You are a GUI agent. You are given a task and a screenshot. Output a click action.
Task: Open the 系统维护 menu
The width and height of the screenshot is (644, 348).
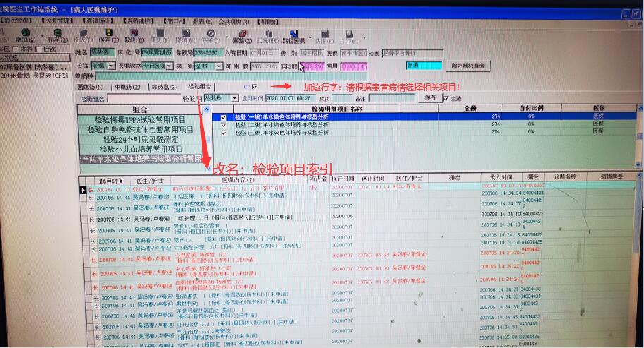coord(138,20)
